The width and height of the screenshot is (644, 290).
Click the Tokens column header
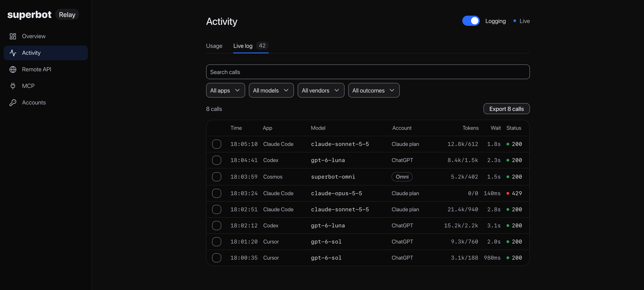[471, 128]
